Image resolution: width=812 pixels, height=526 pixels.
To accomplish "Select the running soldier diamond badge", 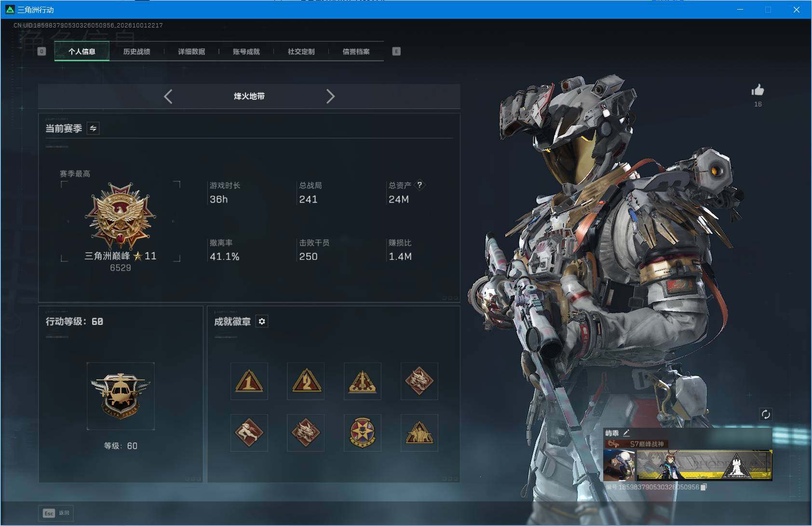I will click(x=249, y=432).
